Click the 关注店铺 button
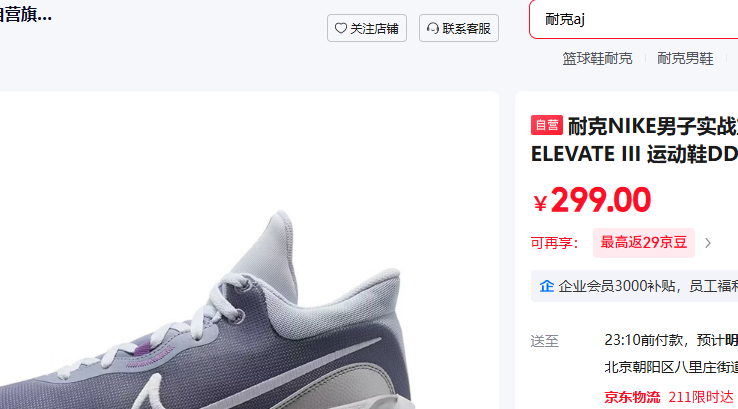 coord(367,28)
